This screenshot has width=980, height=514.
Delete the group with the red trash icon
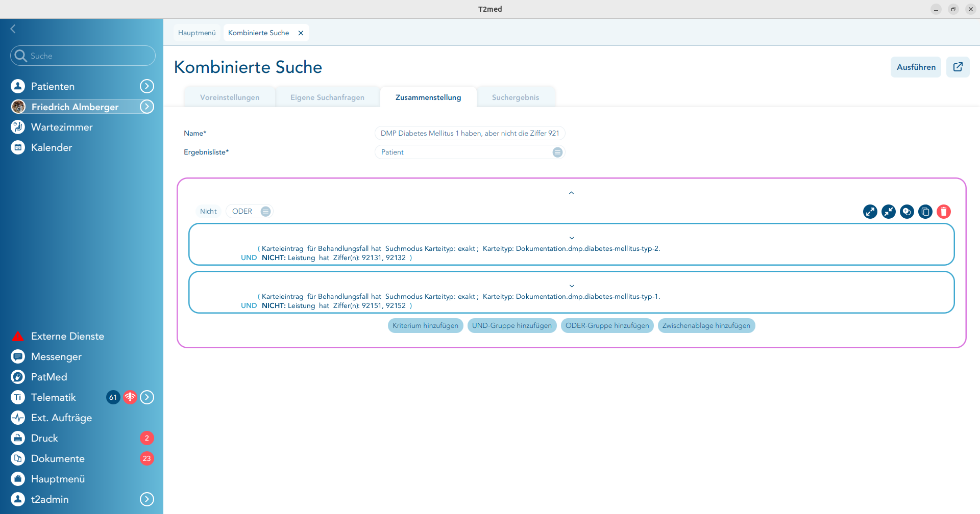click(x=944, y=211)
